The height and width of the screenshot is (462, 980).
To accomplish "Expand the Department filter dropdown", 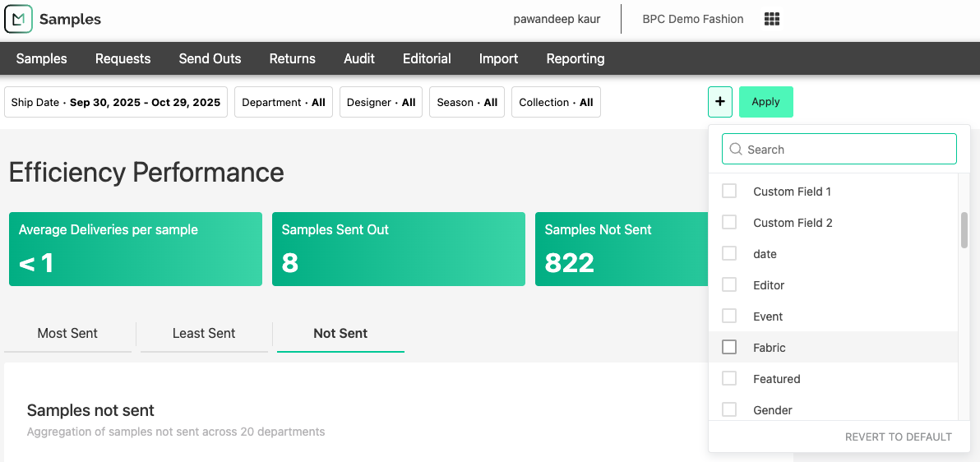I will pyautogui.click(x=284, y=103).
